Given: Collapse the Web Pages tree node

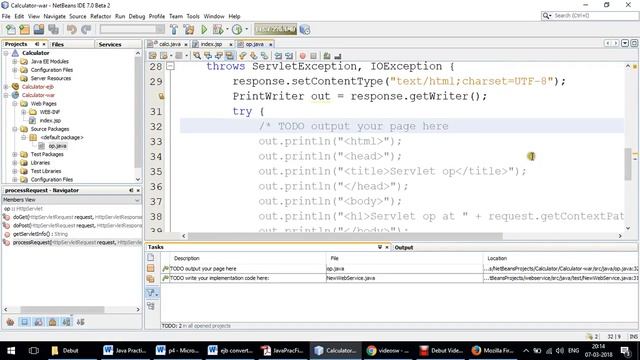Looking at the screenshot, I should [15, 104].
